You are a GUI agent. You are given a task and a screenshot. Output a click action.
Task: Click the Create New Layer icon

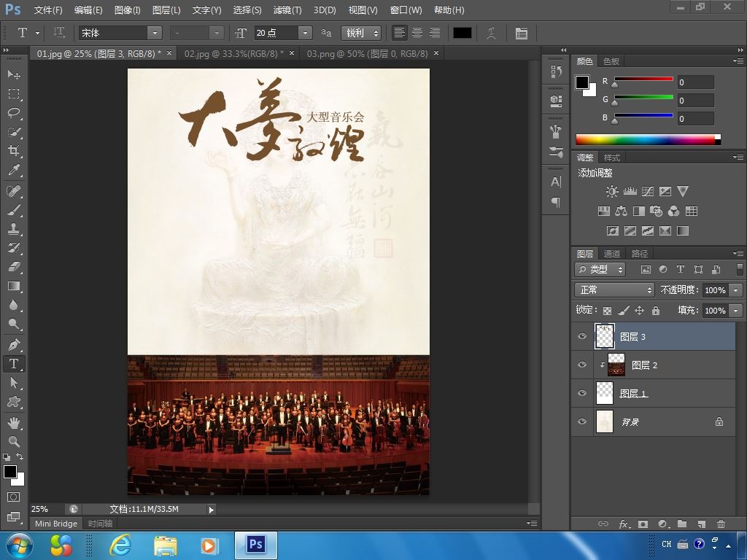pos(701,524)
